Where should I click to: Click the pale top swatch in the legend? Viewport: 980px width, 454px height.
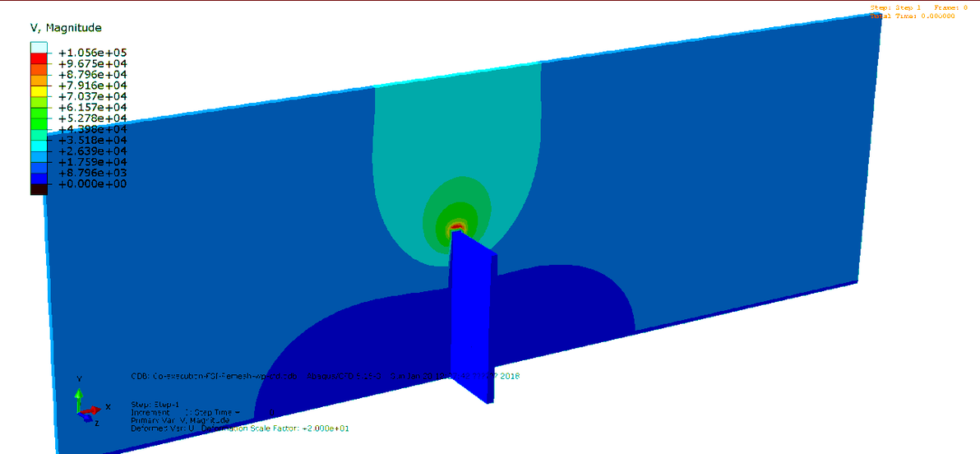39,47
